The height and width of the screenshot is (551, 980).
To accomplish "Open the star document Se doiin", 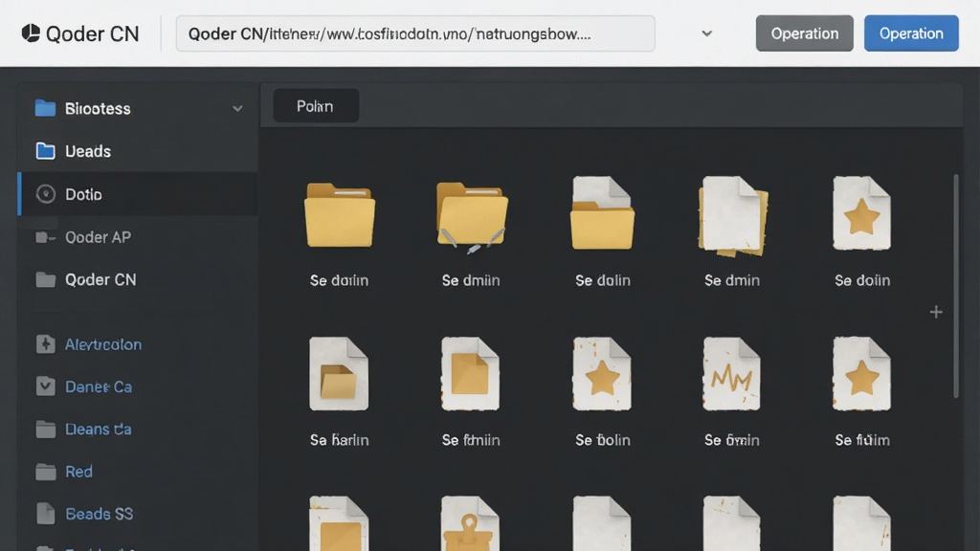I will coord(862,213).
